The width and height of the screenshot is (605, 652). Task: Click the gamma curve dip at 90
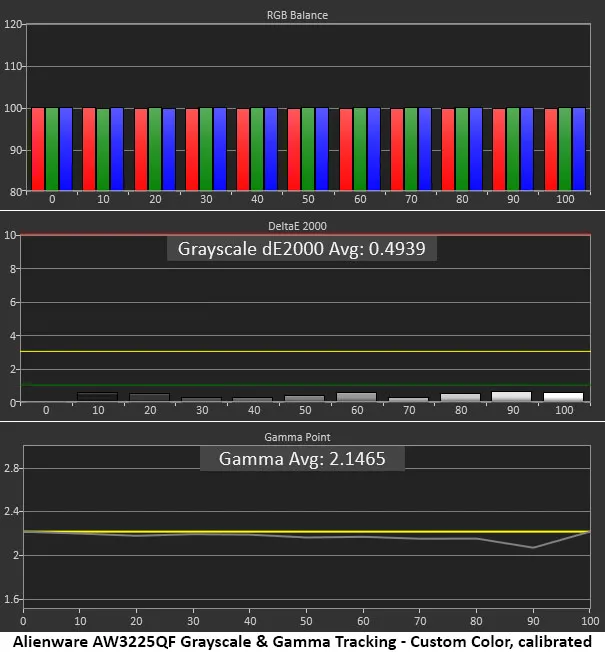click(x=535, y=547)
